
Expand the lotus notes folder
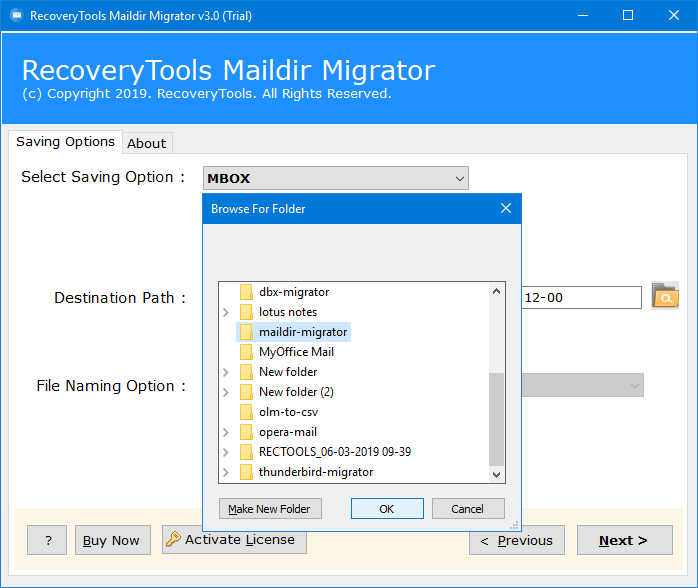[226, 312]
